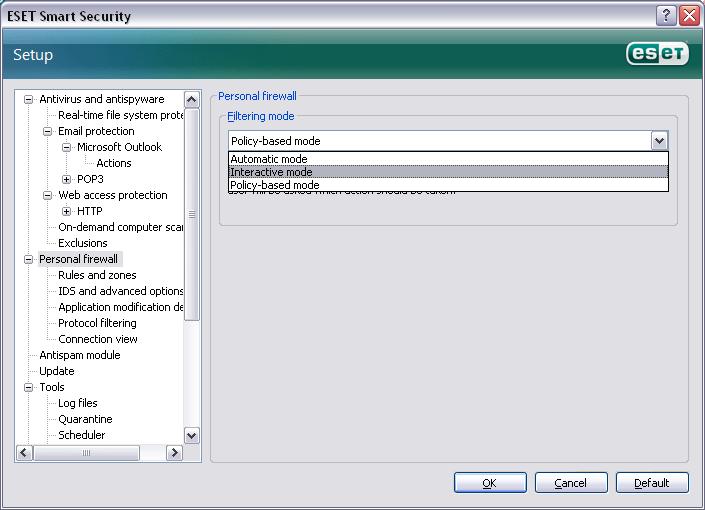
Task: Select Real-time file system protection item
Action: pyautogui.click(x=120, y=115)
